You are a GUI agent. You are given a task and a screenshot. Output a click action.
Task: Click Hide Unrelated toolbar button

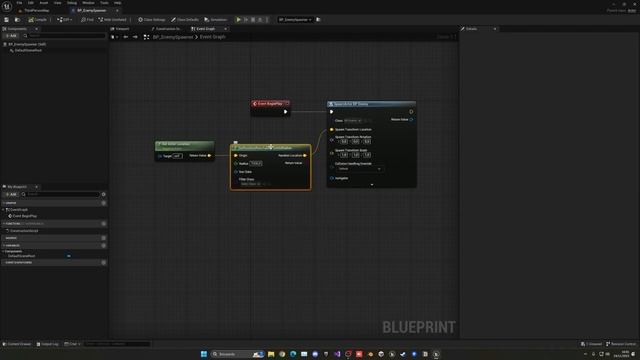[x=113, y=20]
